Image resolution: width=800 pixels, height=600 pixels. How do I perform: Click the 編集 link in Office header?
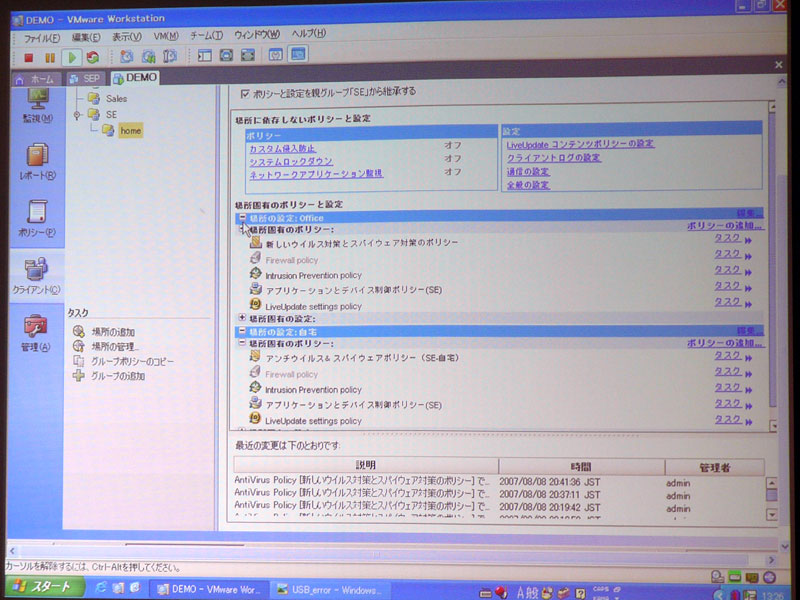[749, 213]
